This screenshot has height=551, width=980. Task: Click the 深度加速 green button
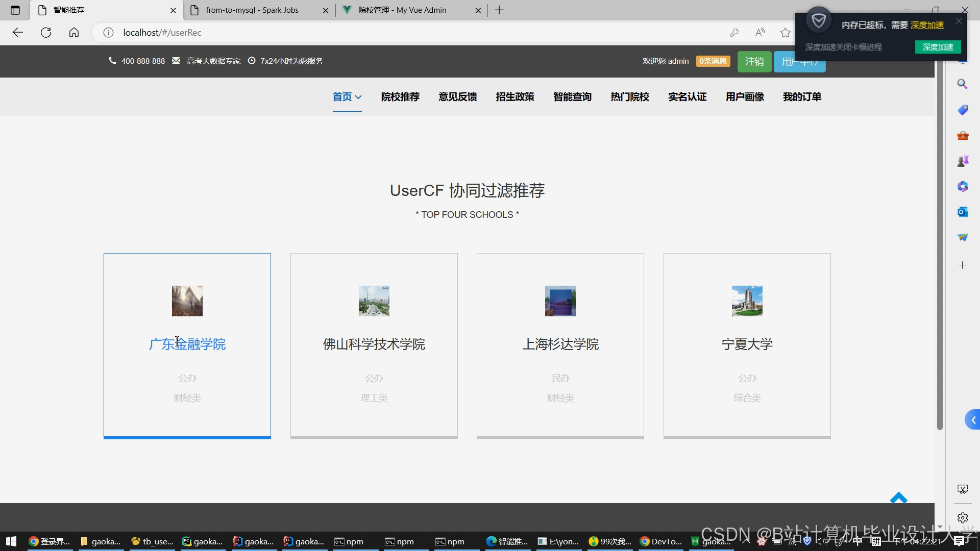(938, 47)
